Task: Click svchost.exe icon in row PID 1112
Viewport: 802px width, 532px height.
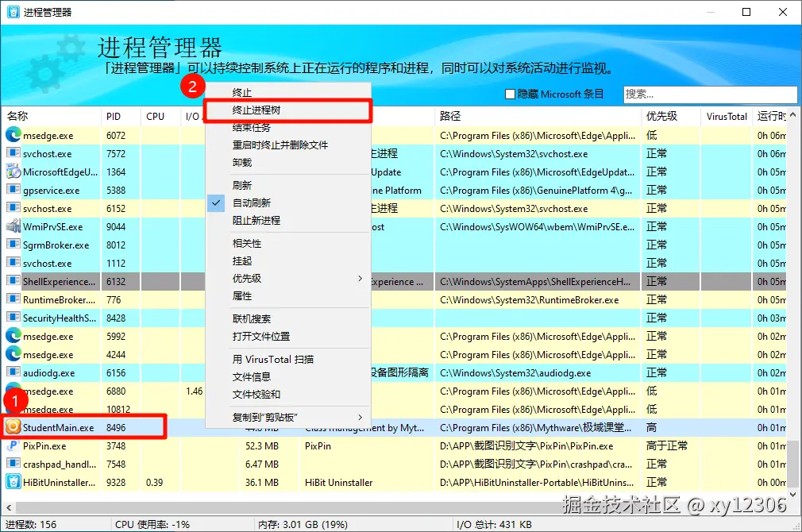Action: (13, 263)
